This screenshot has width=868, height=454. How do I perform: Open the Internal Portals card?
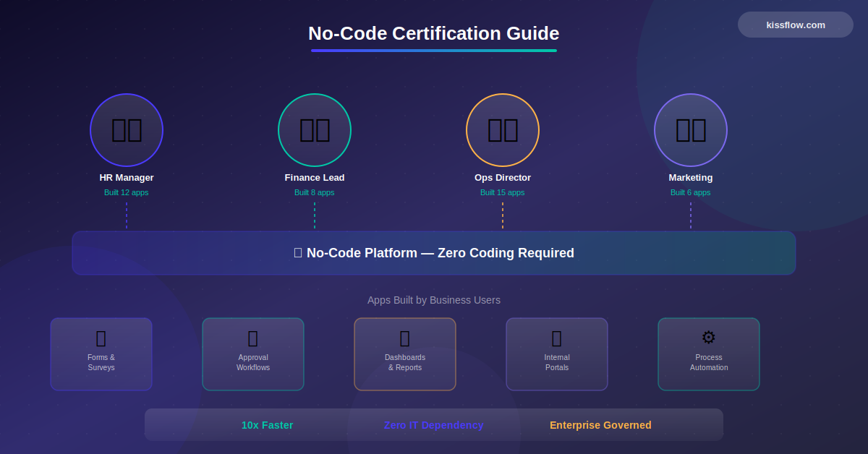coord(557,354)
